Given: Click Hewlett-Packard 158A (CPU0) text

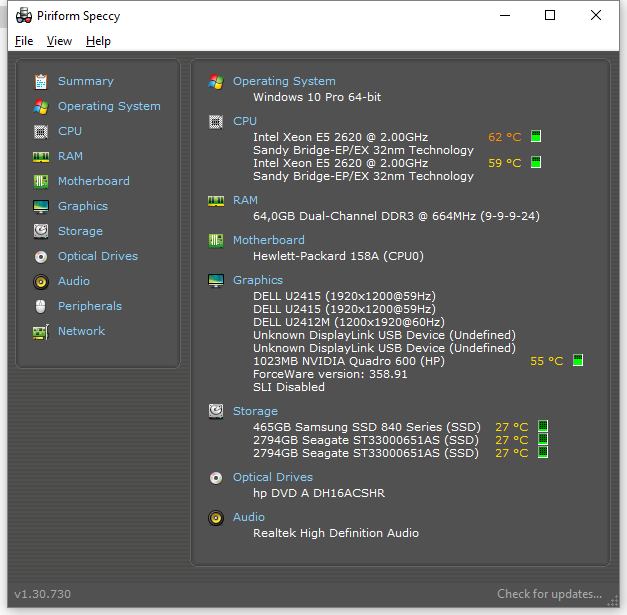Looking at the screenshot, I should [338, 256].
